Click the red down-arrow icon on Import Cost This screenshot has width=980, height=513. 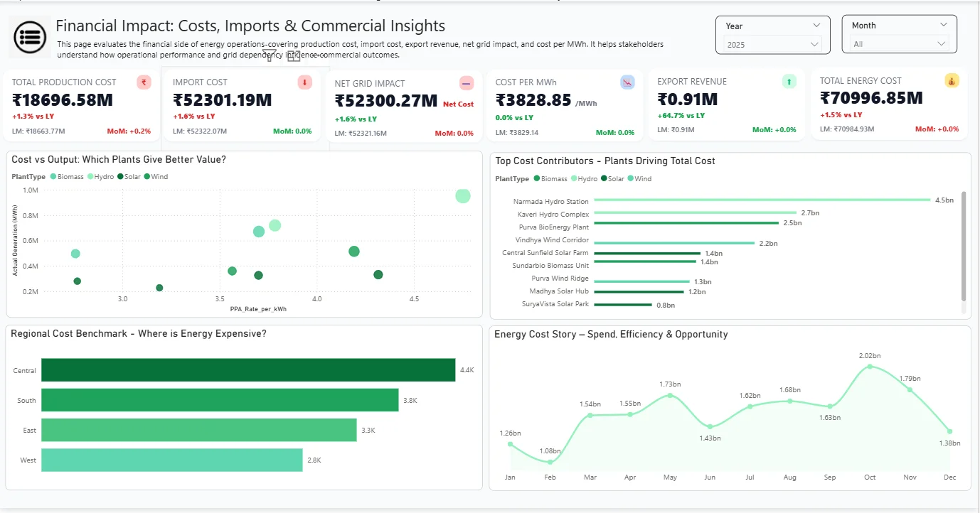point(305,82)
